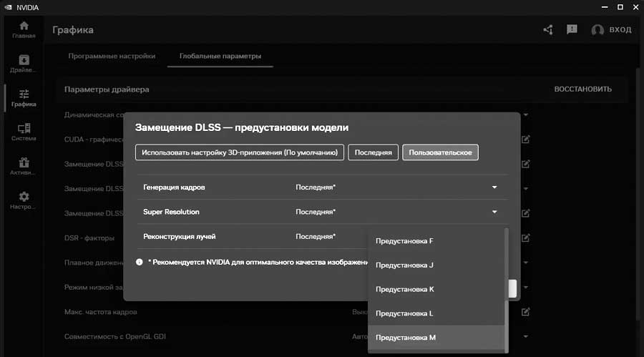This screenshot has width=644, height=357.
Task: Click the main page vertical scrollbar
Action: (638, 193)
